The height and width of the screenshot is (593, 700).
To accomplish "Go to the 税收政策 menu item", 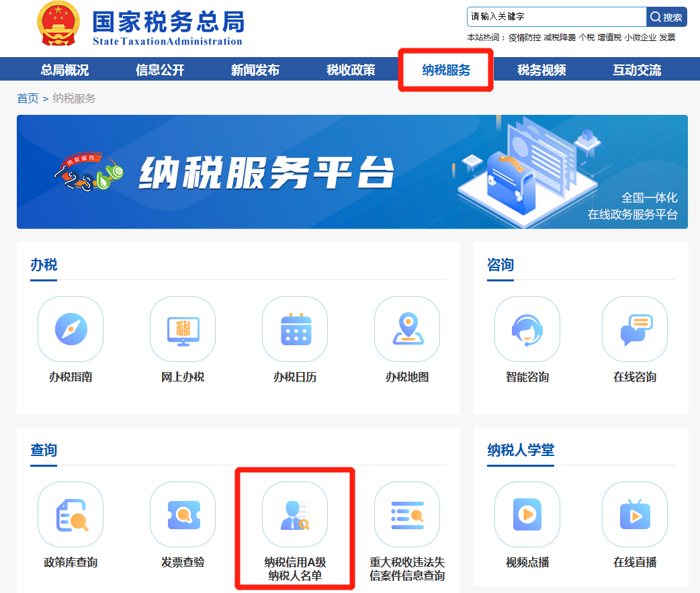I will (351, 70).
